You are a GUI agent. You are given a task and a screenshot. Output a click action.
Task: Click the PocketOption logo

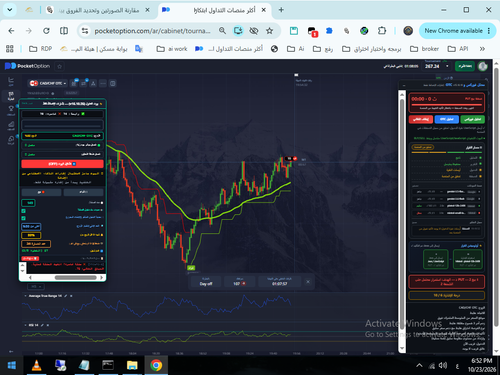[x=27, y=66]
